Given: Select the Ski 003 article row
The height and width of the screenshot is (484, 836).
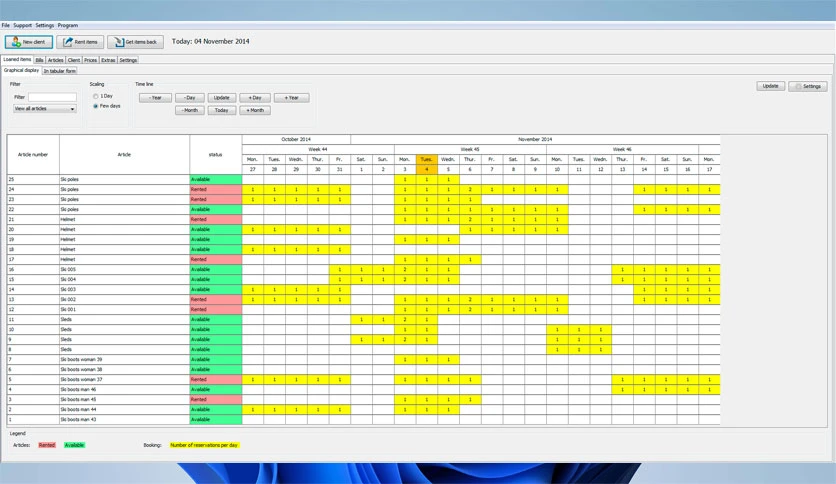Looking at the screenshot, I should 364,289.
